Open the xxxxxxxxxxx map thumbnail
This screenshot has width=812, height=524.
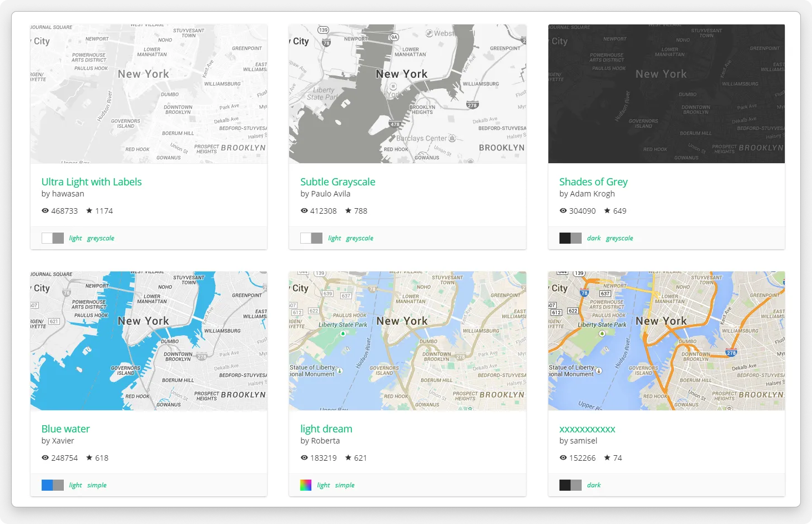click(667, 341)
